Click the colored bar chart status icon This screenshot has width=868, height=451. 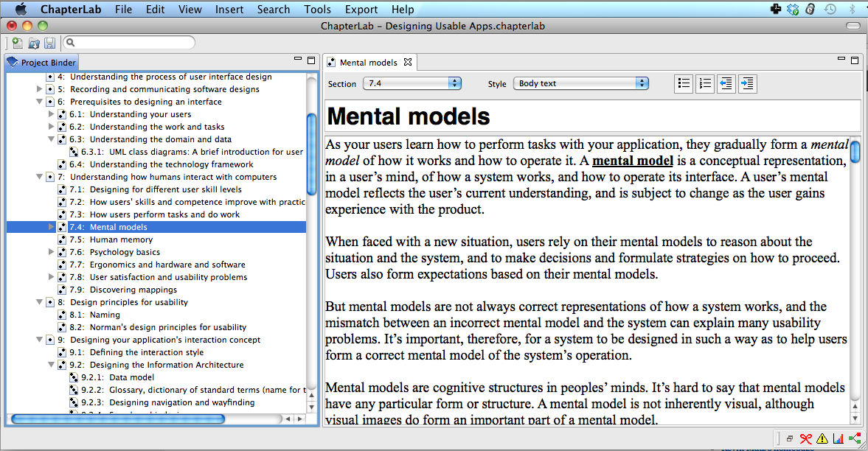coord(839,438)
